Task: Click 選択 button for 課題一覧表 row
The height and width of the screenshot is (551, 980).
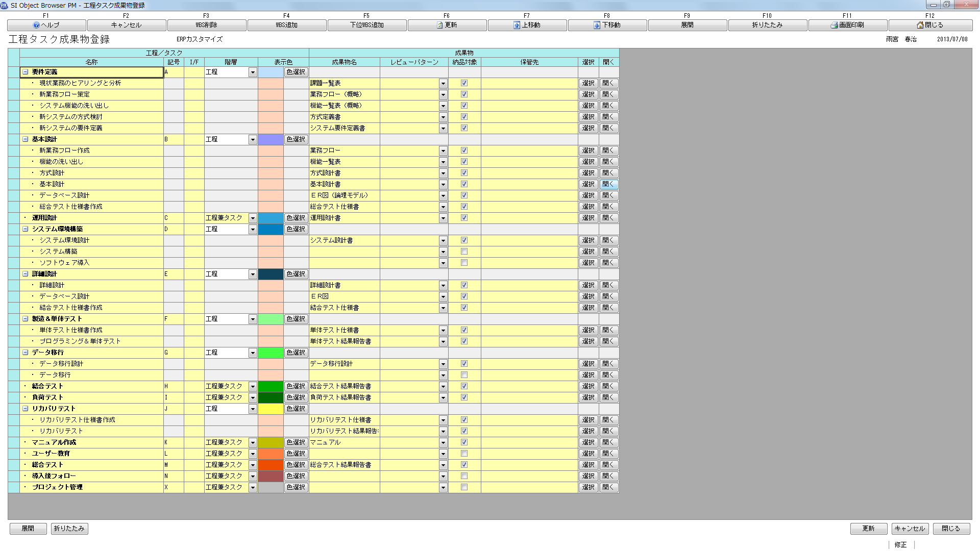Action: coord(588,83)
